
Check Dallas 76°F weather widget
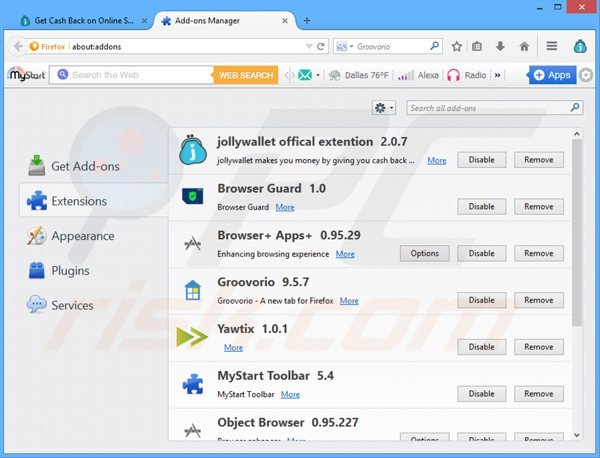(x=359, y=75)
